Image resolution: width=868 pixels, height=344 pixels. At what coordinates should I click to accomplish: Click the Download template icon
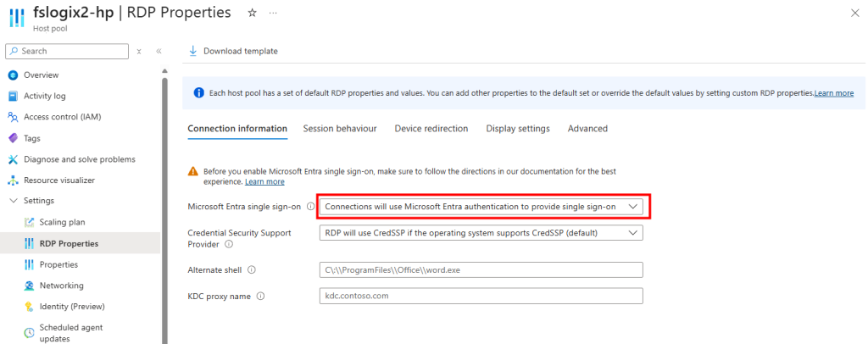coord(192,51)
